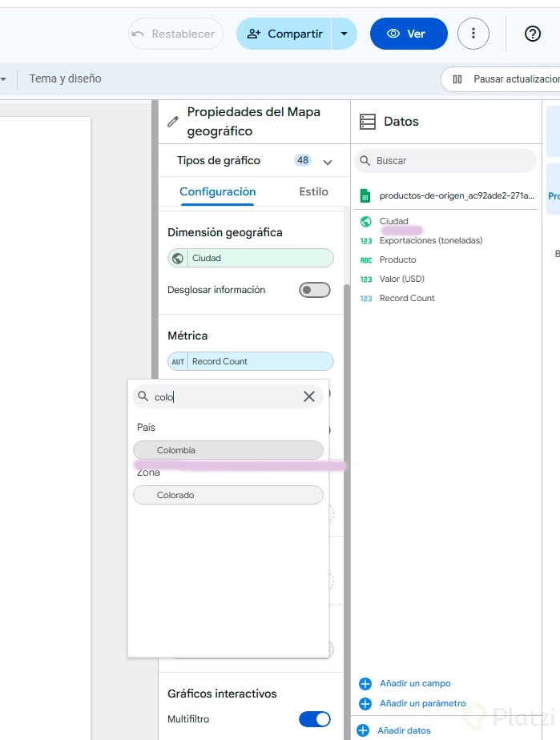
Task: Click the pencil edit icon beside Propiedades
Action: click(173, 122)
